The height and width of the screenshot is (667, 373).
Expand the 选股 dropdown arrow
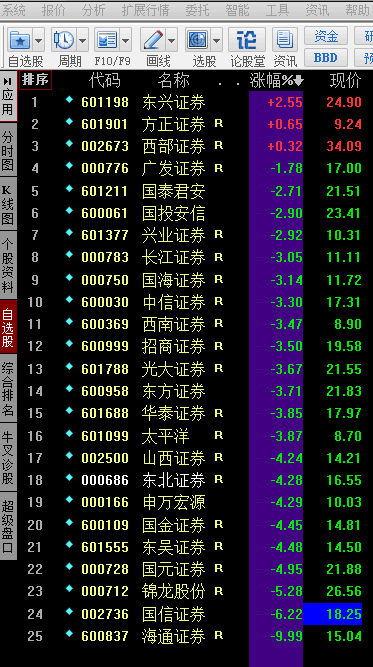point(216,41)
